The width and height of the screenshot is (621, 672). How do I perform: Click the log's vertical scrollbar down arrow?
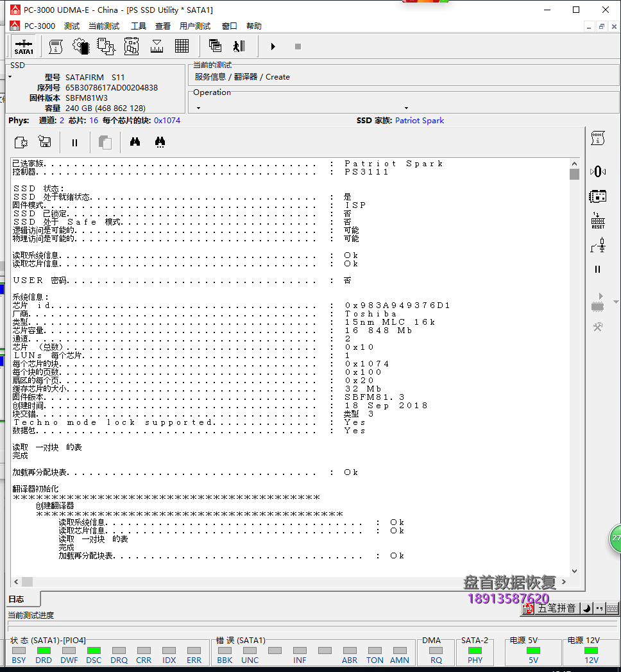574,571
